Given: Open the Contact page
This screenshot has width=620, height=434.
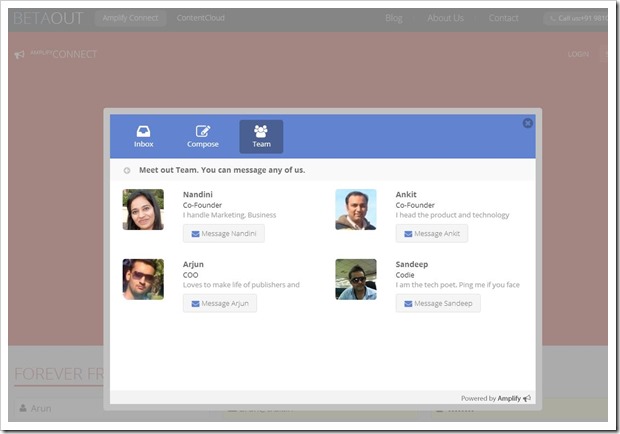Looking at the screenshot, I should point(504,18).
